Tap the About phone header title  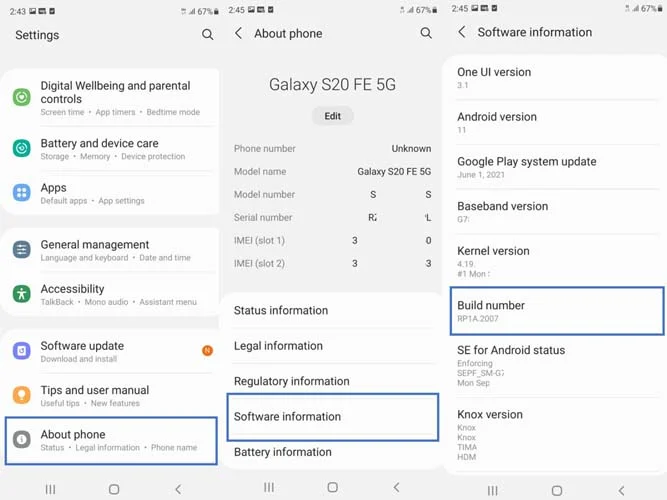coord(288,33)
